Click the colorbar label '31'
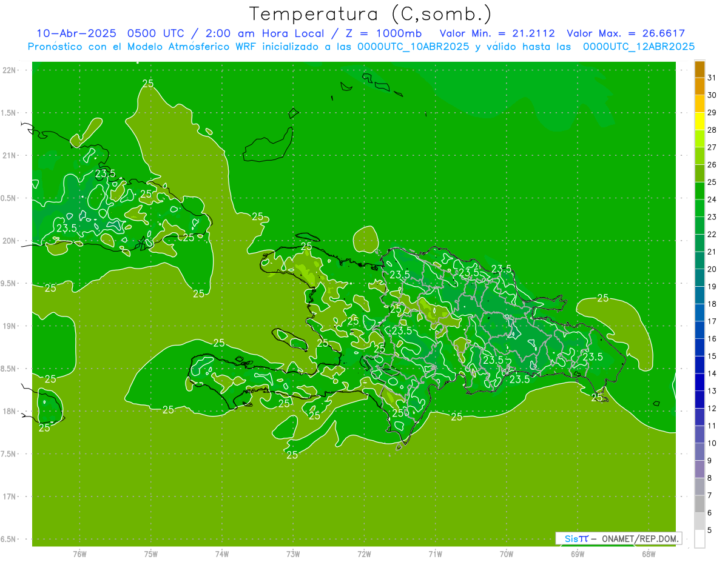This screenshot has width=728, height=562. click(x=712, y=78)
